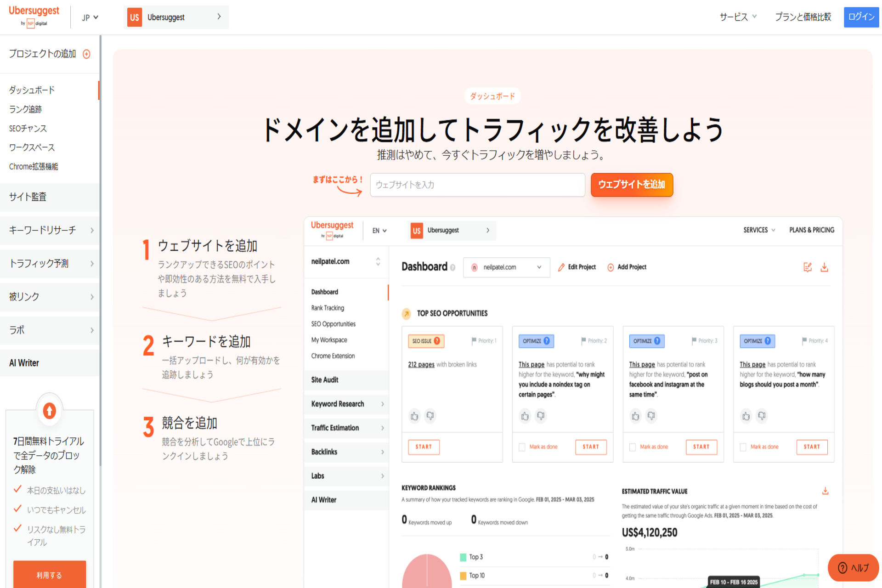The width and height of the screenshot is (882, 588).
Task: Open プランと価格比較 link
Action: tap(803, 17)
